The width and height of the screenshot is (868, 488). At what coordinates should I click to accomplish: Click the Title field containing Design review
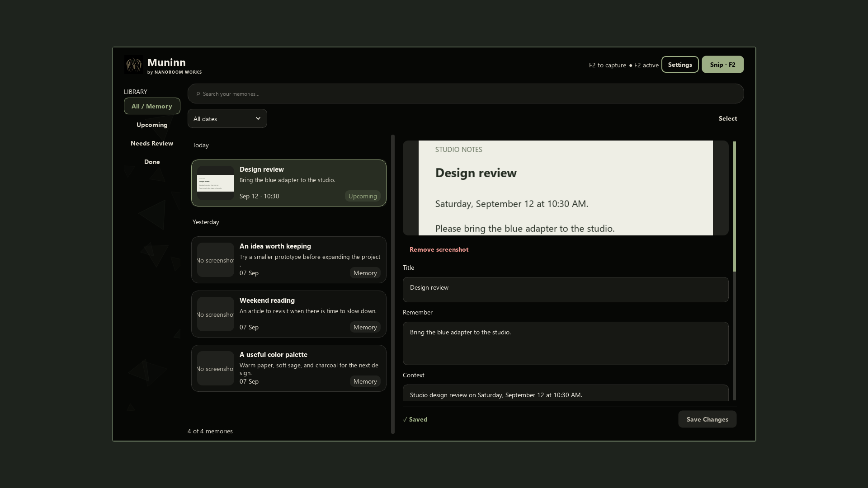point(566,290)
